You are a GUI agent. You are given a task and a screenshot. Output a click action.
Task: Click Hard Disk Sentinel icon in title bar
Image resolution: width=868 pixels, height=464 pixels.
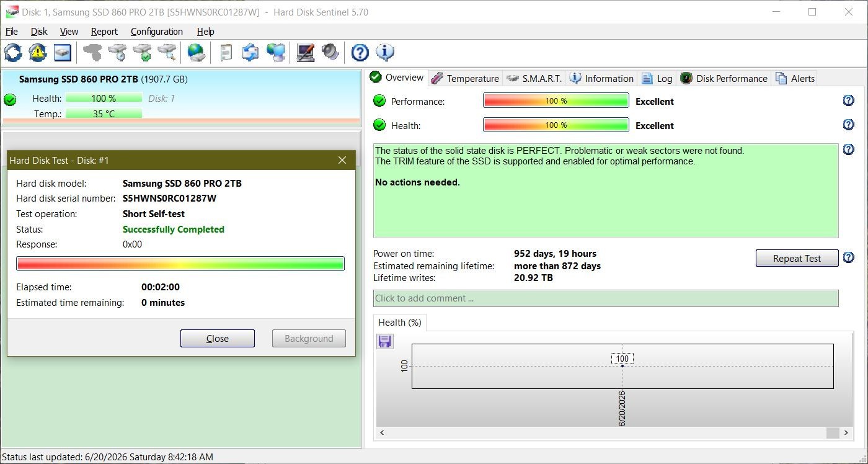tap(11, 12)
